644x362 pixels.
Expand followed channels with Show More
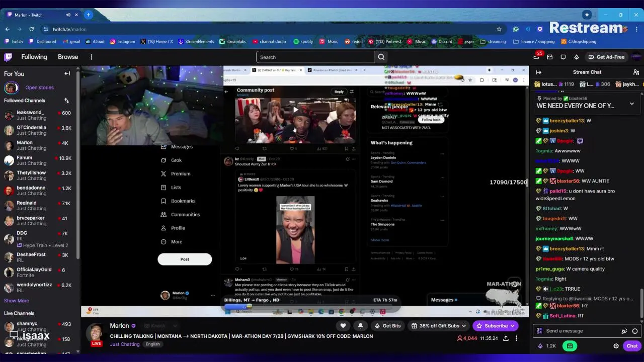point(16,301)
